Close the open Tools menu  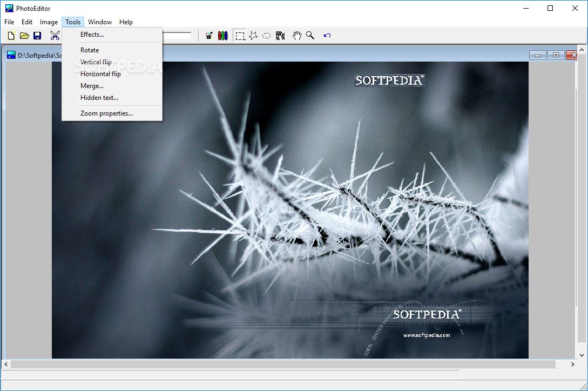pos(73,22)
